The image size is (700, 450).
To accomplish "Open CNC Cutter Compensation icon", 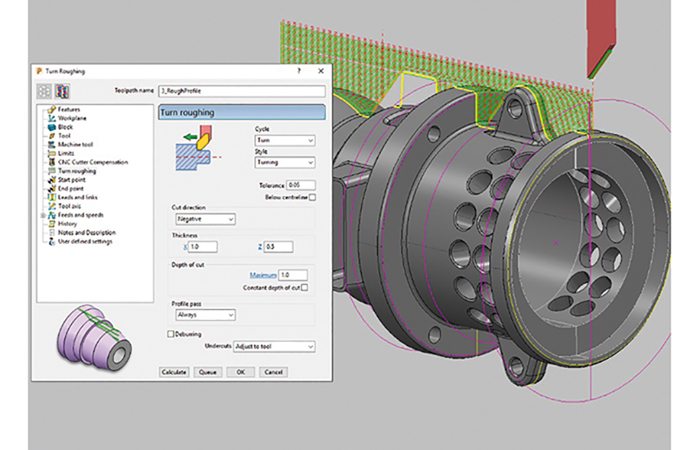I will tap(52, 162).
